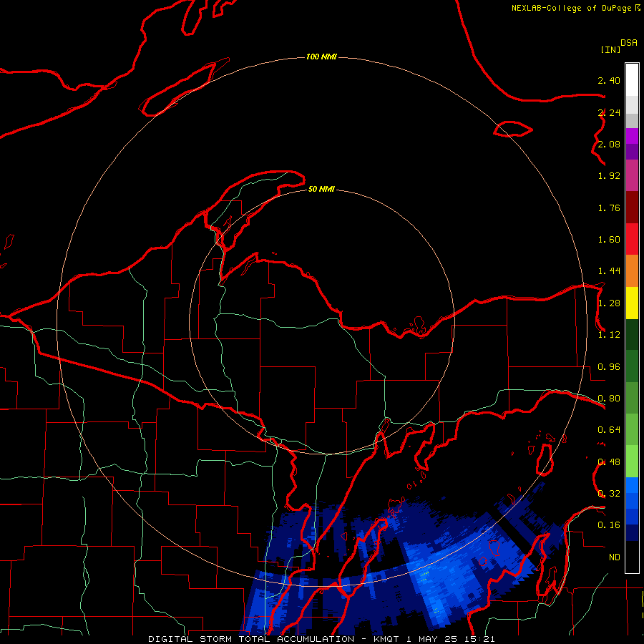Click the 1.12 legend value

[x=609, y=335]
